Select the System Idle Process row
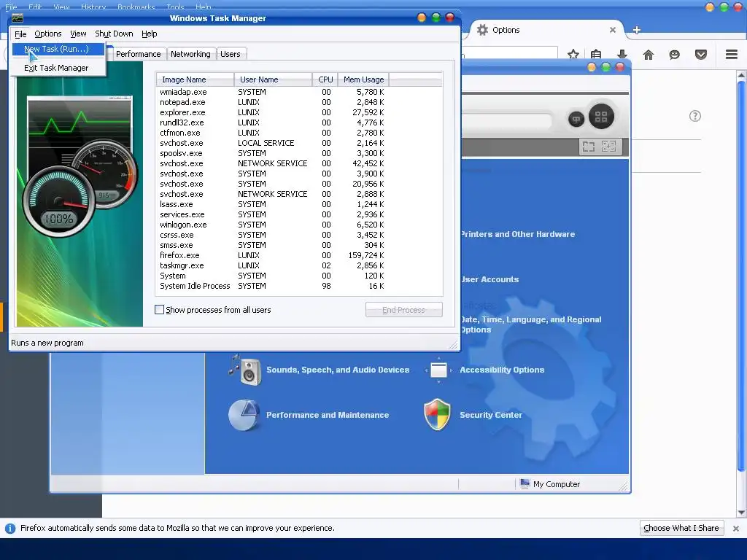 298,286
